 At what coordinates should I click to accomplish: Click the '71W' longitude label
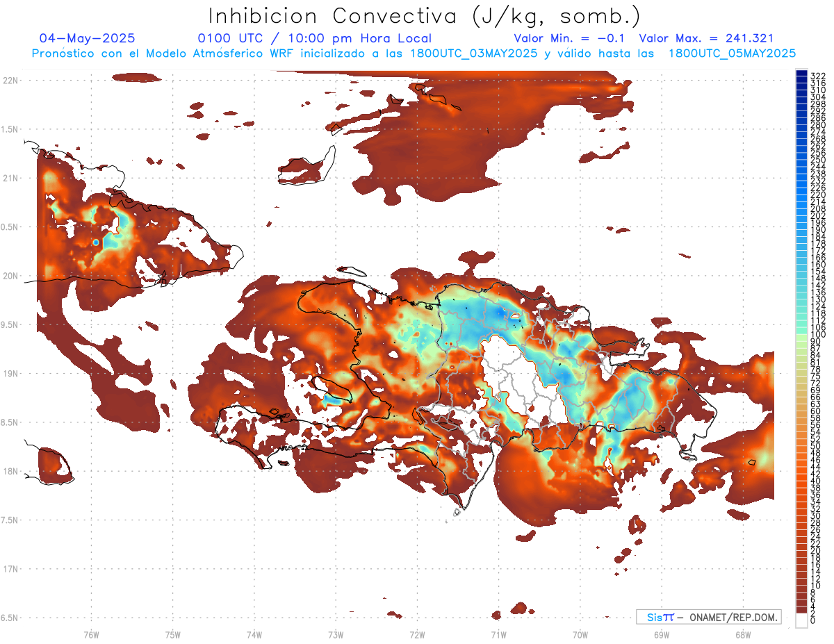coord(498,634)
